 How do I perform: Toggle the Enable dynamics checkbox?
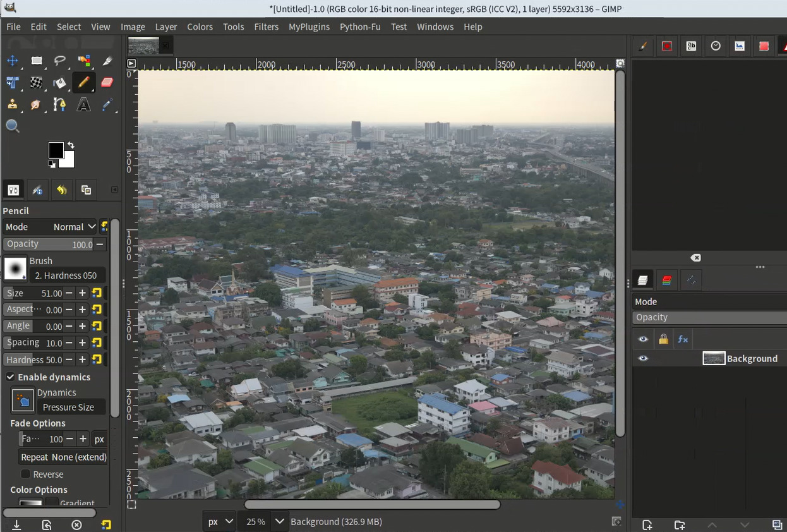point(11,377)
